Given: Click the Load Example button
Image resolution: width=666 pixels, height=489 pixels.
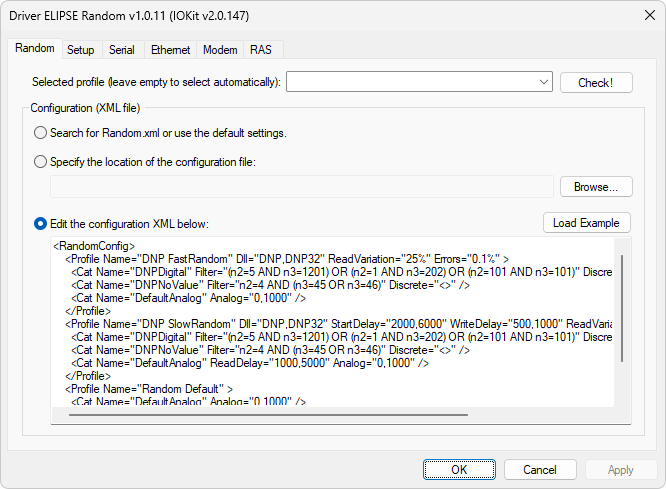Looking at the screenshot, I should [x=586, y=223].
